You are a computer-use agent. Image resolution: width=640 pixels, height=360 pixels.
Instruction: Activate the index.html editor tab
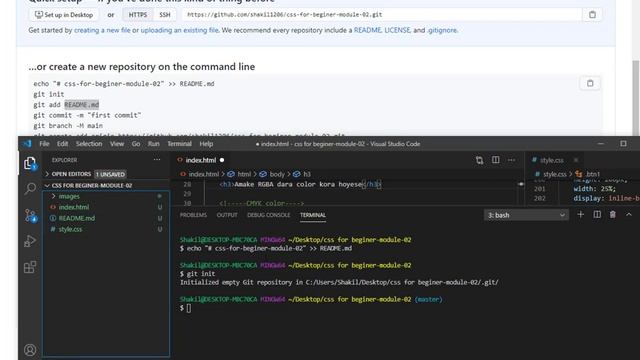(201, 160)
